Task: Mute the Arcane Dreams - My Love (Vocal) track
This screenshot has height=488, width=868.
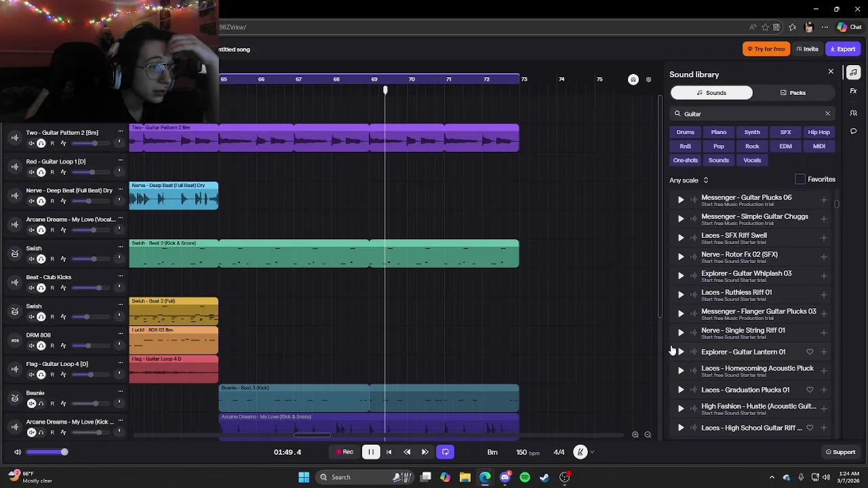Action: [x=31, y=230]
